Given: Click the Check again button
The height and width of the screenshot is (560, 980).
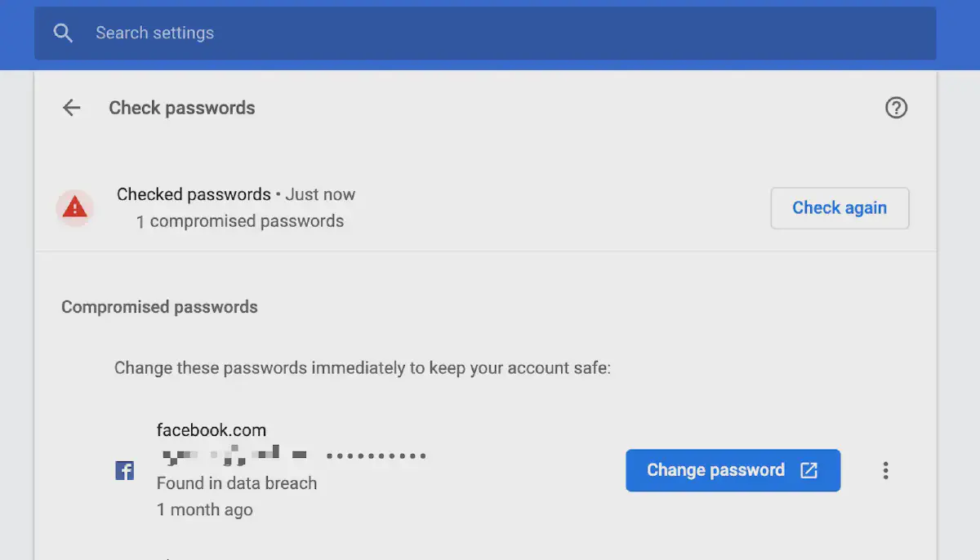Looking at the screenshot, I should click(x=840, y=208).
